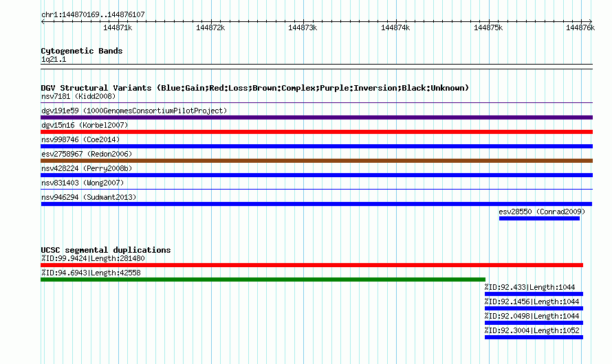
Task: Open variant dgv15n16 (Korbel2007) label
Action: pyautogui.click(x=85, y=125)
